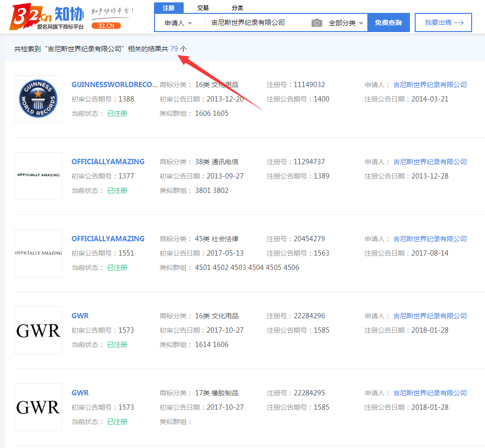Open the GWR 16类 trademark thumbnail
This screenshot has width=485, height=448.
pyautogui.click(x=38, y=330)
